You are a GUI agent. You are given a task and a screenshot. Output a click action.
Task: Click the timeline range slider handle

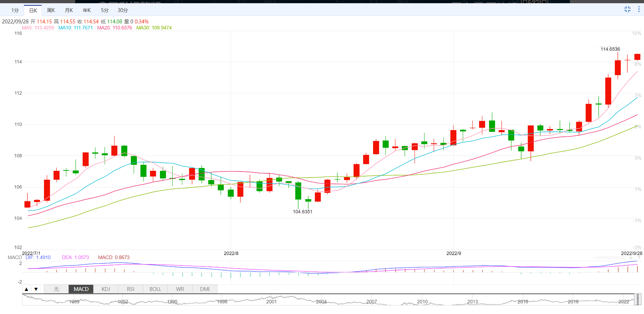click(x=637, y=299)
